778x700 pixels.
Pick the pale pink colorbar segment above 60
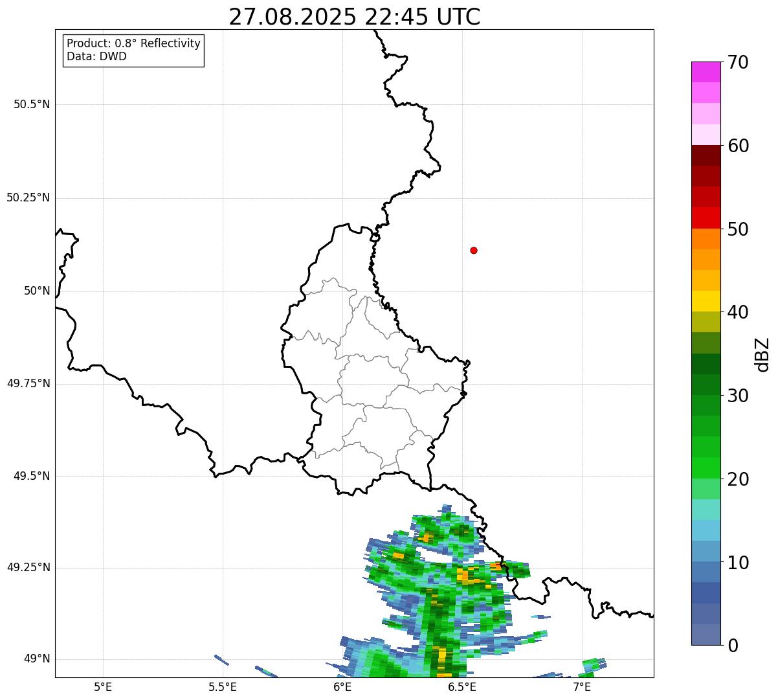tap(706, 135)
